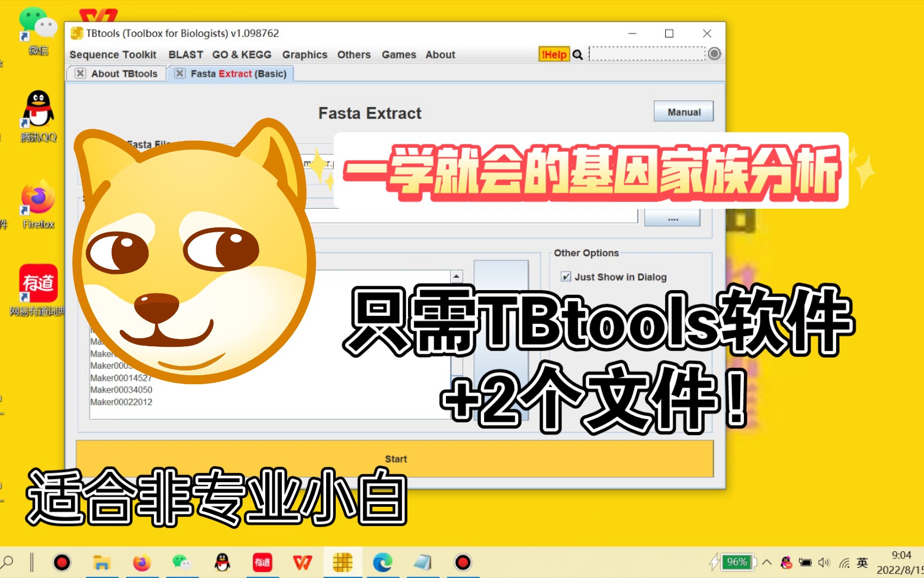Image resolution: width=924 pixels, height=578 pixels.
Task: Open the BLAST menu
Action: tap(185, 54)
